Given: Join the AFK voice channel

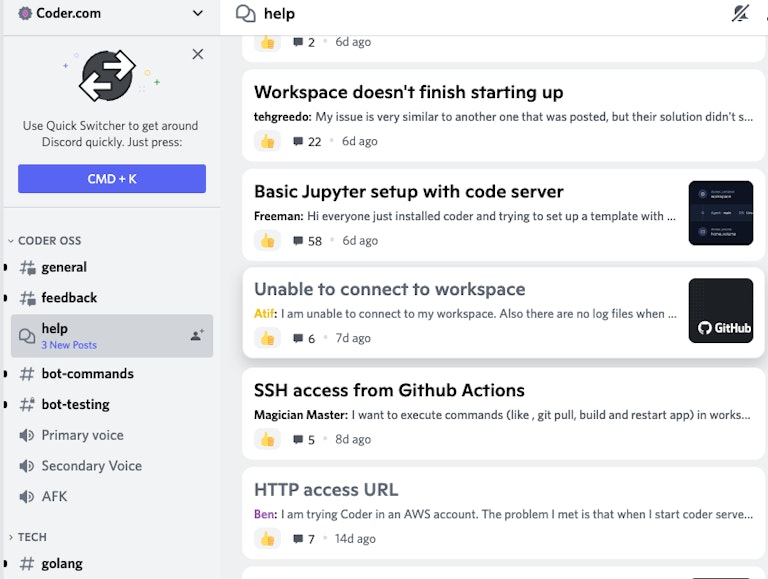Looking at the screenshot, I should coord(112,497).
